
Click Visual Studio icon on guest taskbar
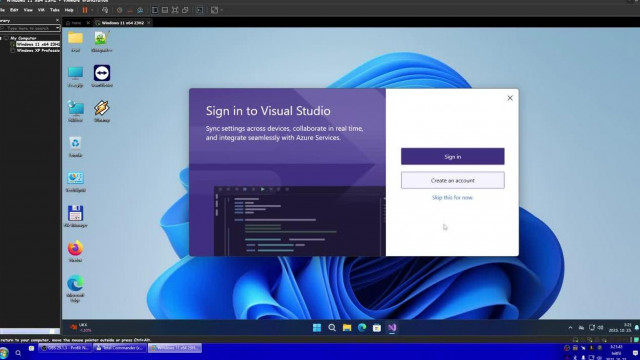(x=392, y=328)
